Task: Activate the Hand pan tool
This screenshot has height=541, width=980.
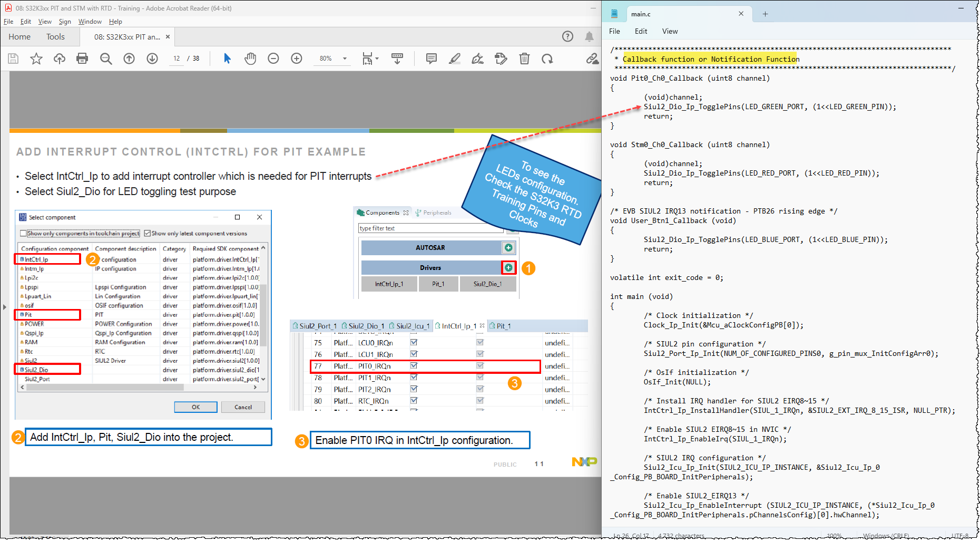Action: pyautogui.click(x=250, y=59)
